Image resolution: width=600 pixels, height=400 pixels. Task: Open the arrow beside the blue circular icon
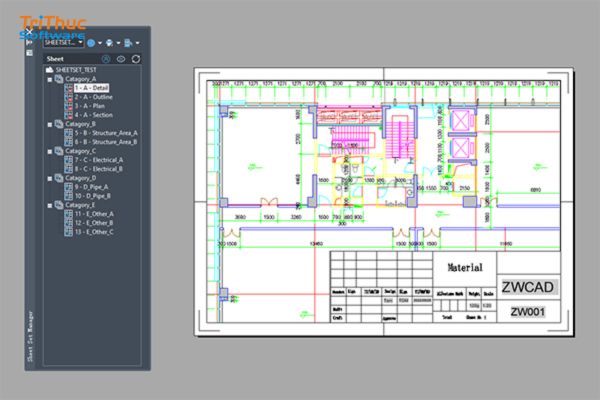[x=100, y=43]
